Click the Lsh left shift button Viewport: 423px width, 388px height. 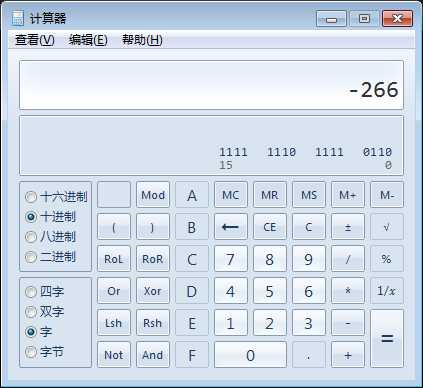[114, 323]
